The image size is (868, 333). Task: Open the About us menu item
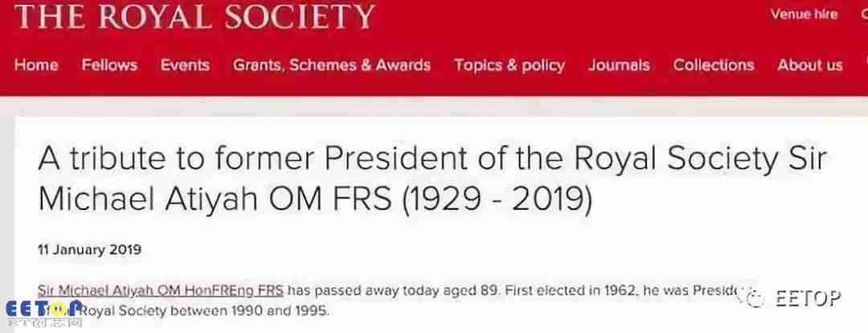click(810, 65)
